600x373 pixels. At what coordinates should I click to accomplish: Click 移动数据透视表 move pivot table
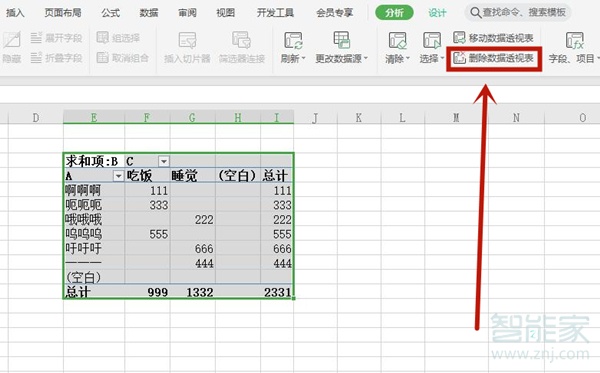[x=493, y=38]
